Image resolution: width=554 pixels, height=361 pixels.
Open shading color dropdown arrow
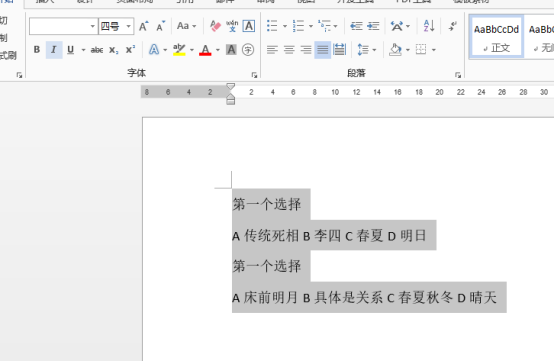[x=408, y=50]
